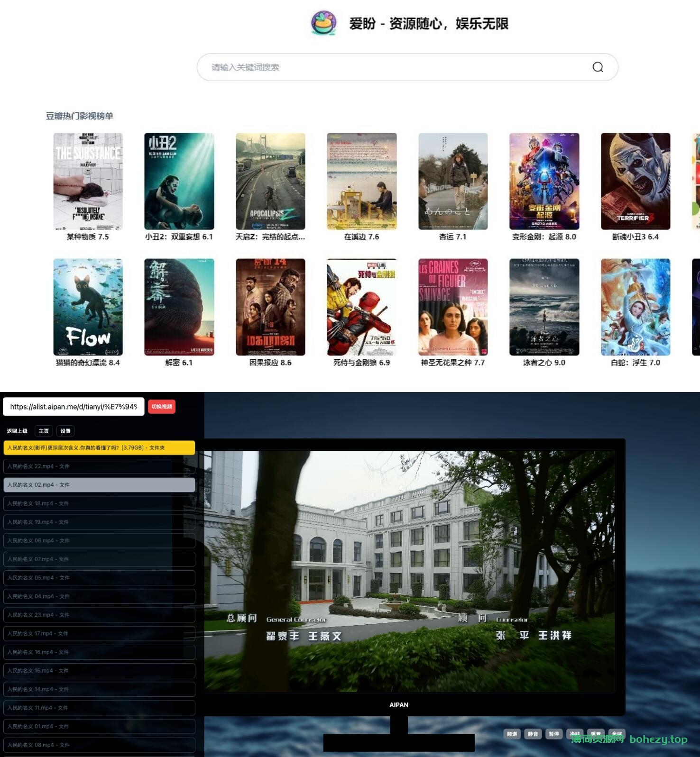Mute audio with the 静音 button

[x=533, y=734]
